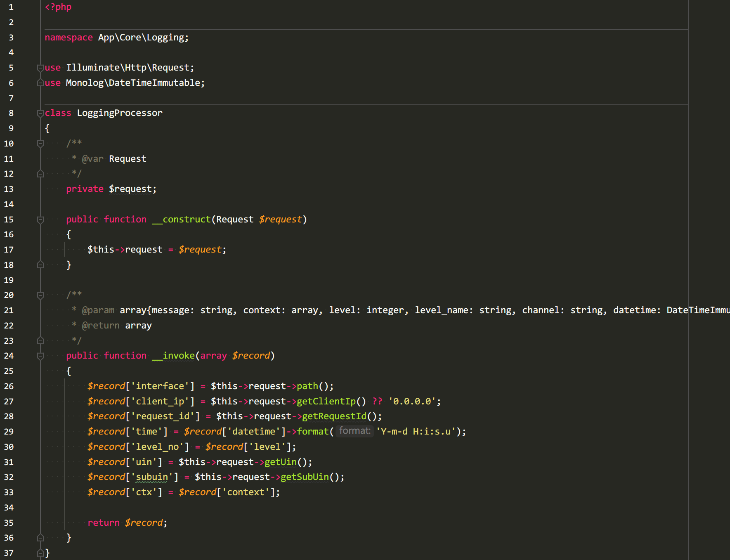The width and height of the screenshot is (730, 560).
Task: Toggle the docblock end fold marker on line 23
Action: (x=40, y=341)
